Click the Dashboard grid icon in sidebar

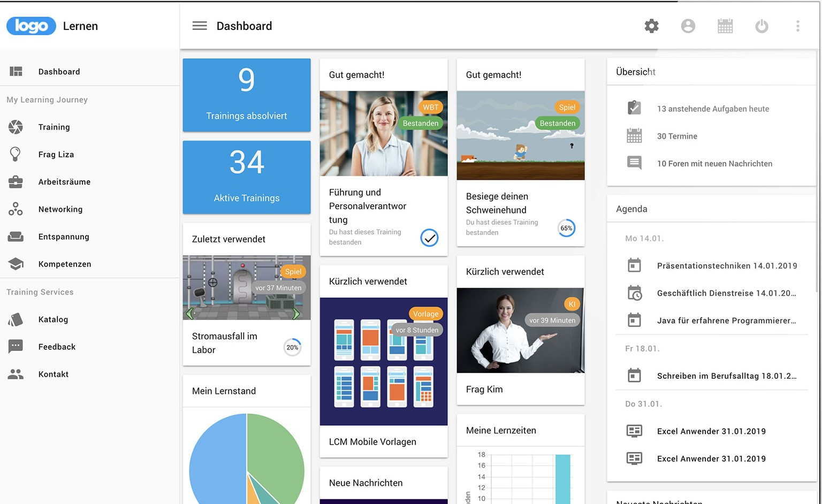tap(16, 71)
